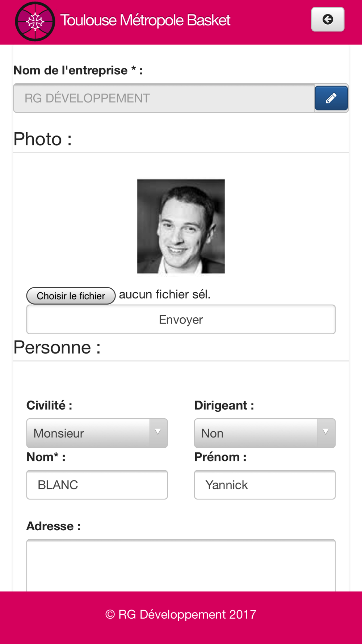Open the Civilité dropdown arrow

point(158,433)
